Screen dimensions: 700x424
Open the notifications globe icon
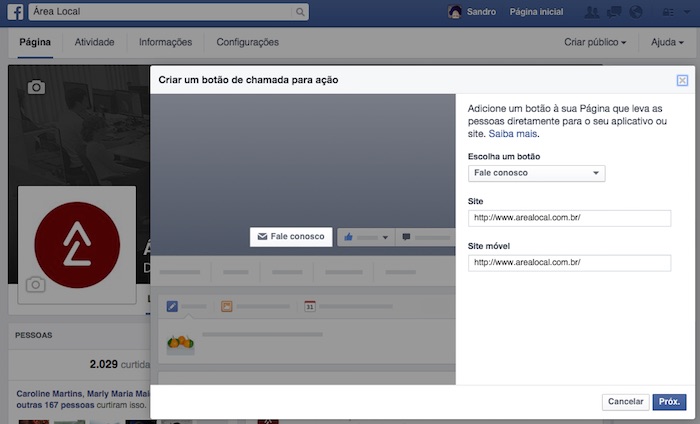click(x=636, y=13)
